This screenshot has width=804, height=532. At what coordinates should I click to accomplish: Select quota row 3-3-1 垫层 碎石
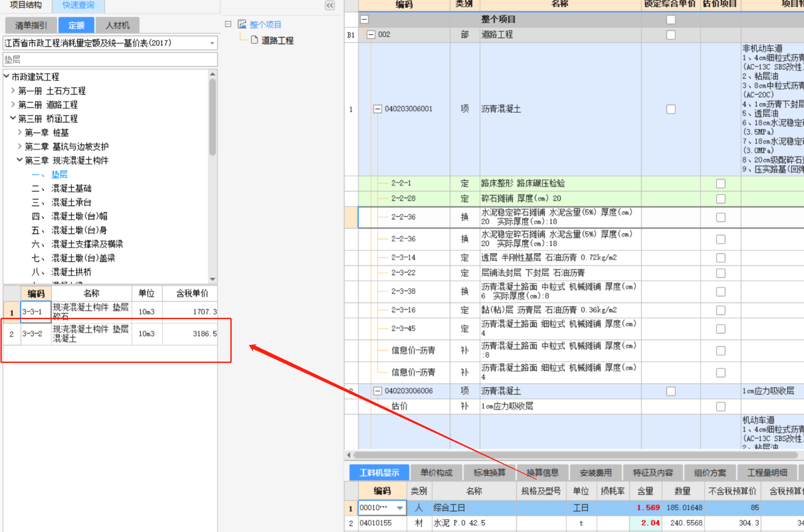point(110,312)
